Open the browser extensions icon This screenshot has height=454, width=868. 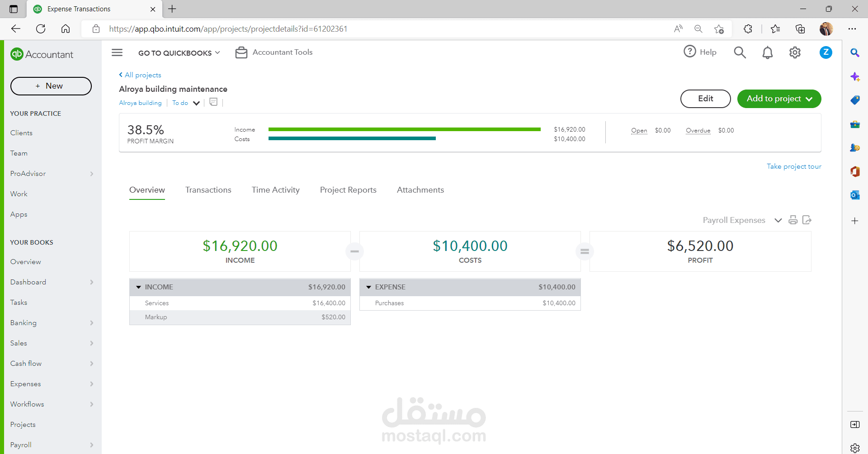748,29
